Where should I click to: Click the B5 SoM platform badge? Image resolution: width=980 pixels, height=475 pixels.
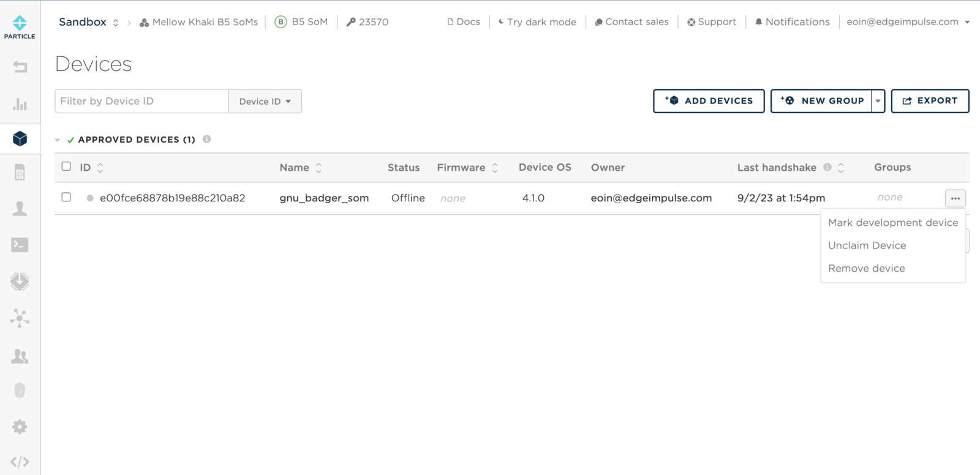click(x=301, y=22)
